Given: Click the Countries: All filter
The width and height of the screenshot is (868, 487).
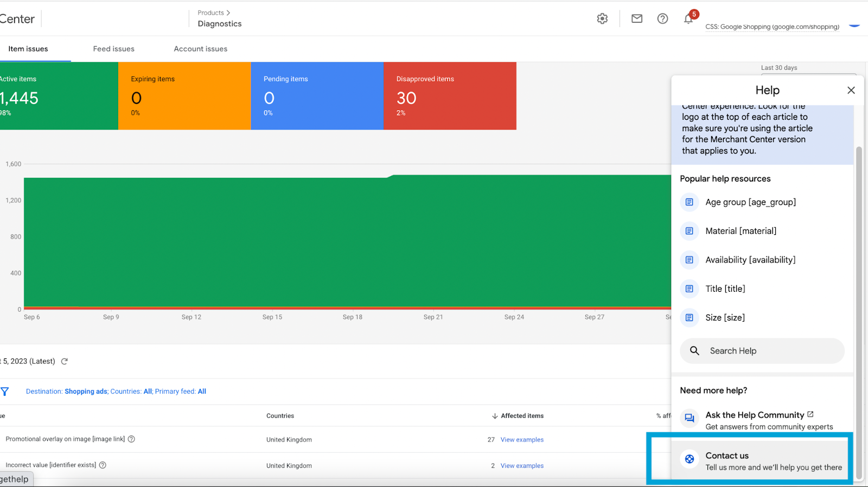Looking at the screenshot, I should point(131,392).
